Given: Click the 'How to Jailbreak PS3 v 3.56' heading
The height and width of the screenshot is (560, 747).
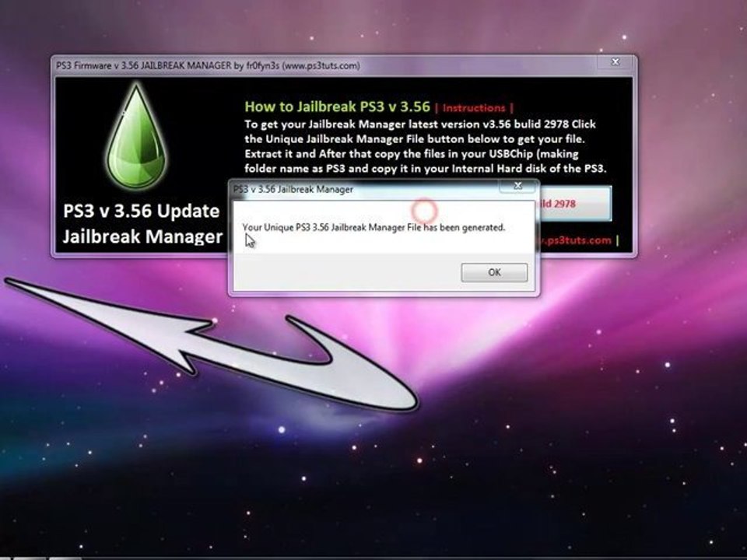Looking at the screenshot, I should pyautogui.click(x=337, y=107).
